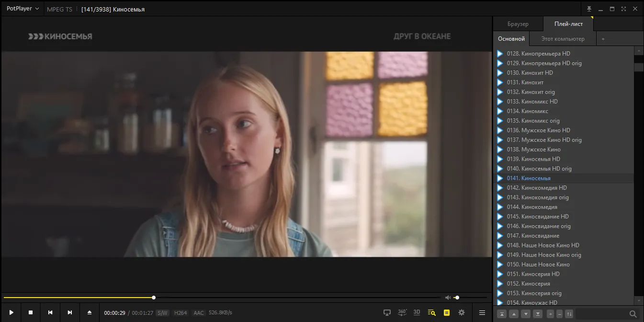Image resolution: width=644 pixels, height=322 pixels.
Task: Select 0151. Киносерия HD channel
Action: click(564, 274)
